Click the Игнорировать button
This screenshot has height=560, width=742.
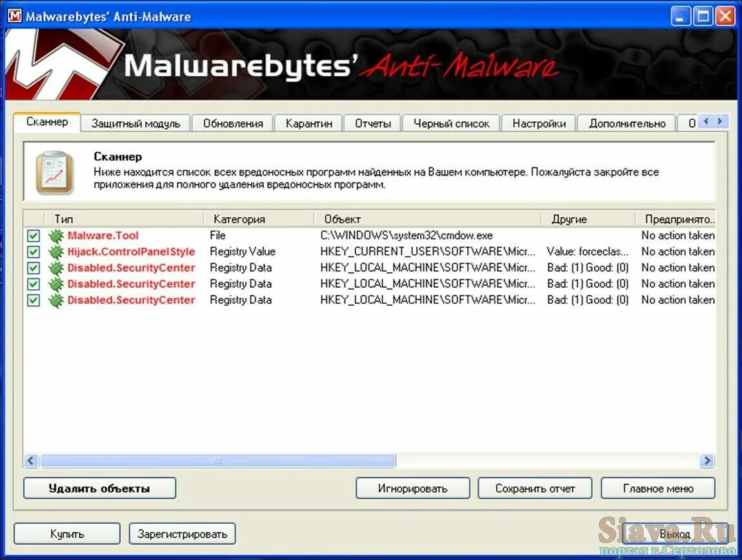pyautogui.click(x=413, y=488)
